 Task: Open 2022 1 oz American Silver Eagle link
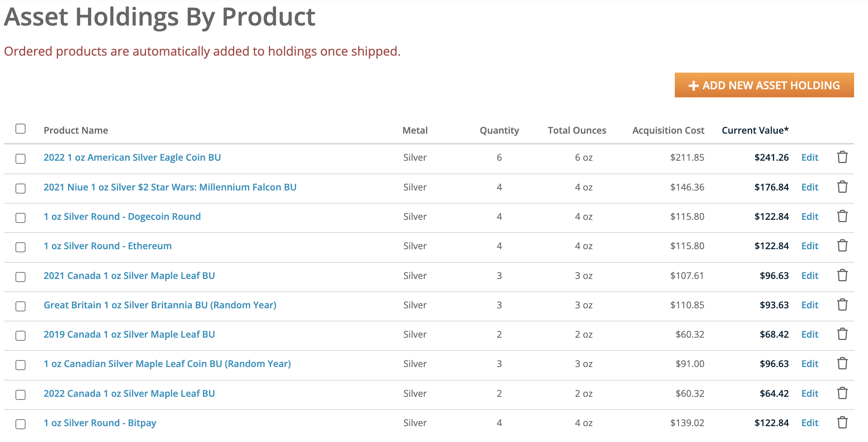[132, 157]
